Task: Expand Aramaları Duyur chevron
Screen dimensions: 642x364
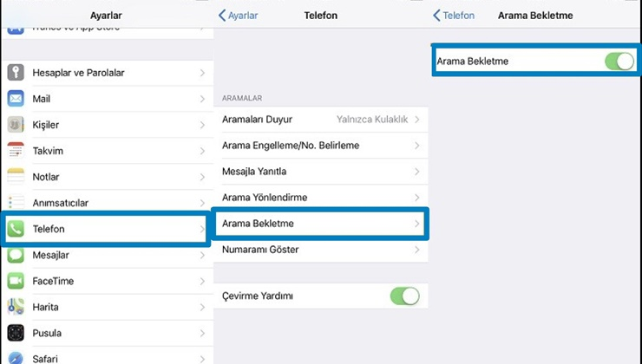Action: [417, 120]
